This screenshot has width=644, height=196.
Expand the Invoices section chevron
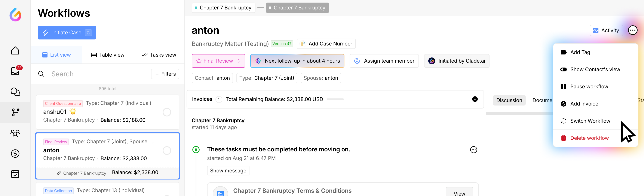[475, 99]
